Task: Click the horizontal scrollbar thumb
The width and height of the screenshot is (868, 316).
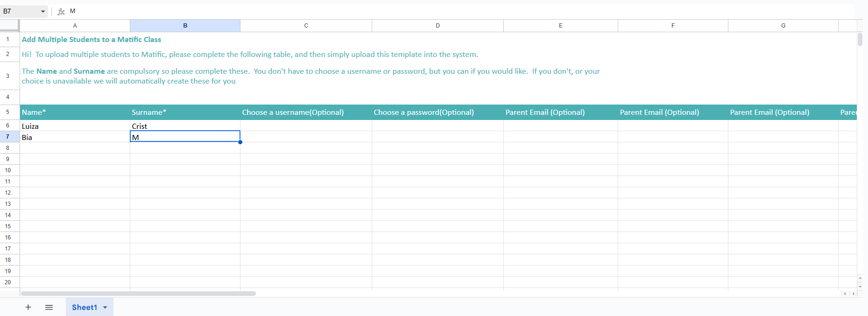Action: click(x=138, y=294)
